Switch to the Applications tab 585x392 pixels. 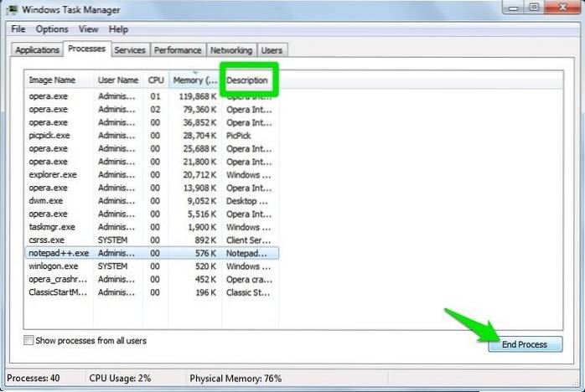pyautogui.click(x=38, y=50)
